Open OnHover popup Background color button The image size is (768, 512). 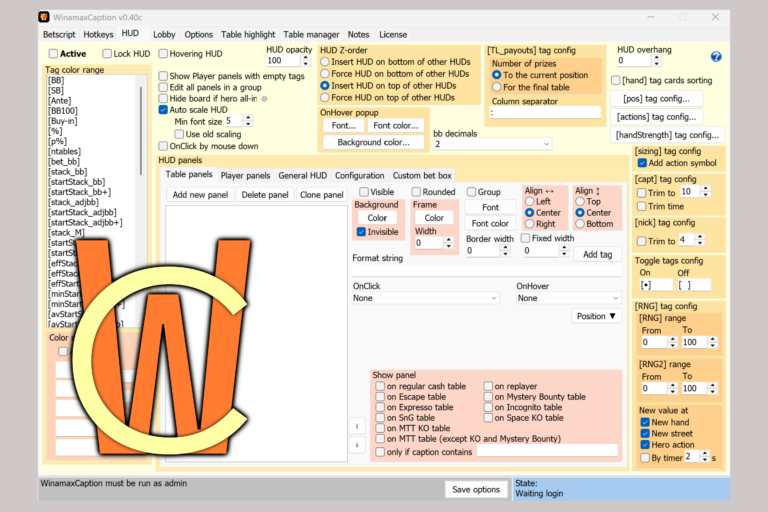point(373,142)
